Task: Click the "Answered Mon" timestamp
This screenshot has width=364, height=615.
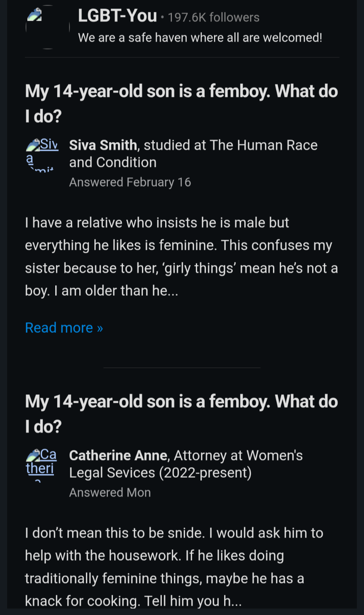Action: click(x=110, y=492)
